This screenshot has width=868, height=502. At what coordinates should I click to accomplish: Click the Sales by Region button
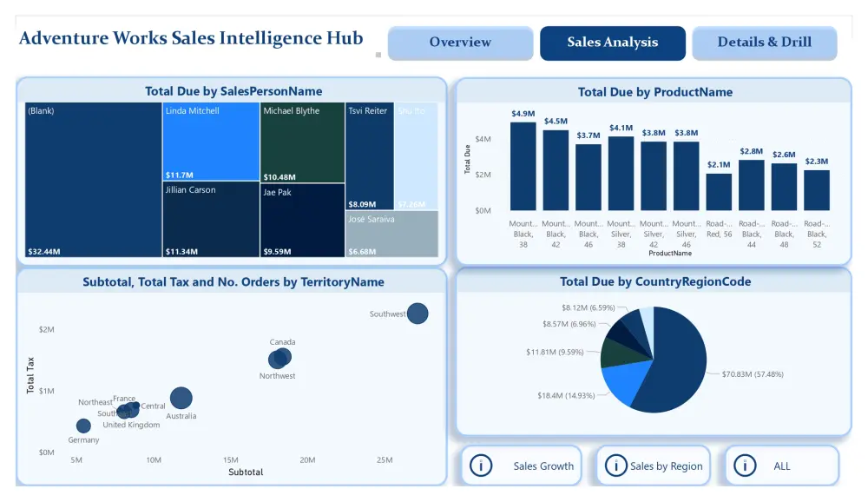[654, 466]
